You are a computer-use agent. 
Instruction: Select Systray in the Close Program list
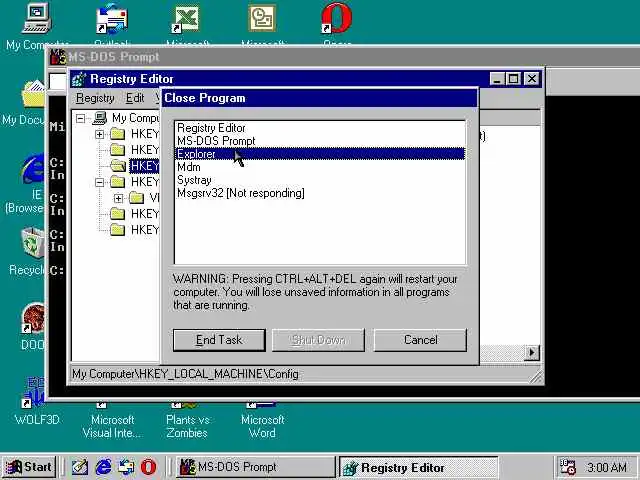click(x=320, y=180)
